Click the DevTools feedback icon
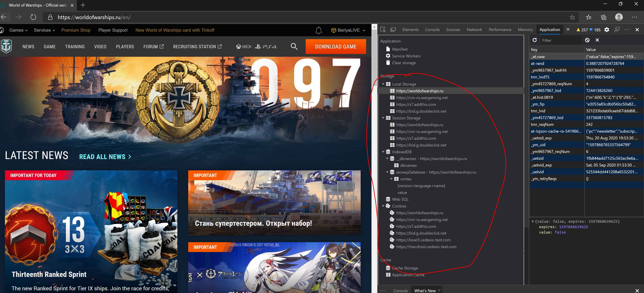The width and height of the screenshot is (644, 293). (x=617, y=29)
